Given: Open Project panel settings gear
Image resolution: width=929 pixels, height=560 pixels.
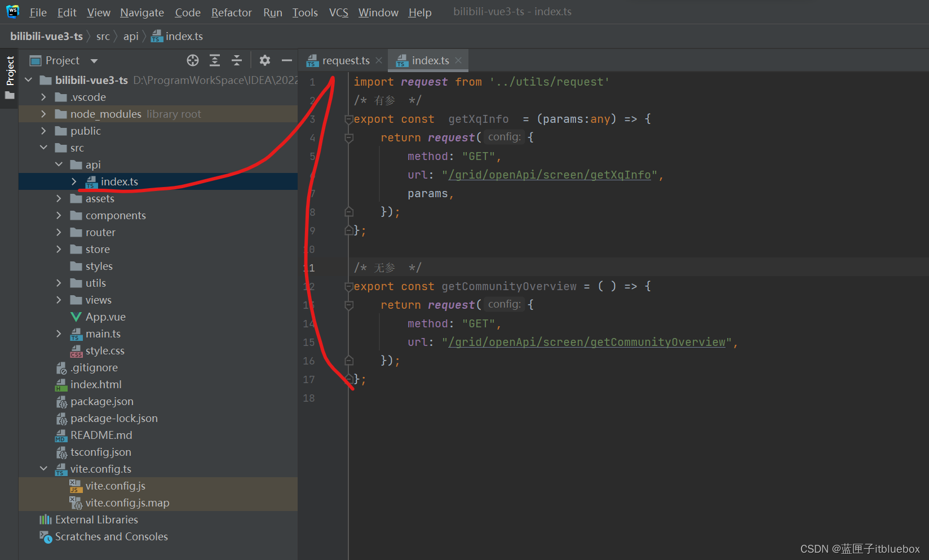Looking at the screenshot, I should 265,60.
